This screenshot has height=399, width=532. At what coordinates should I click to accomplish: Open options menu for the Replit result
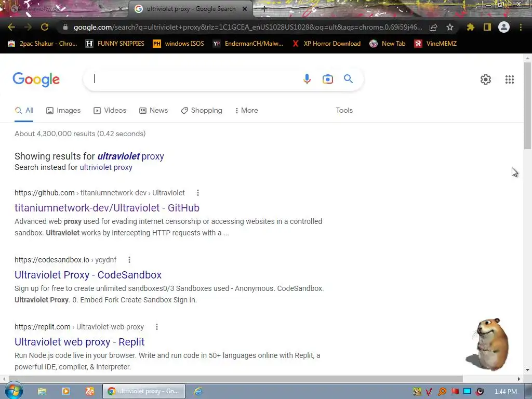click(157, 327)
